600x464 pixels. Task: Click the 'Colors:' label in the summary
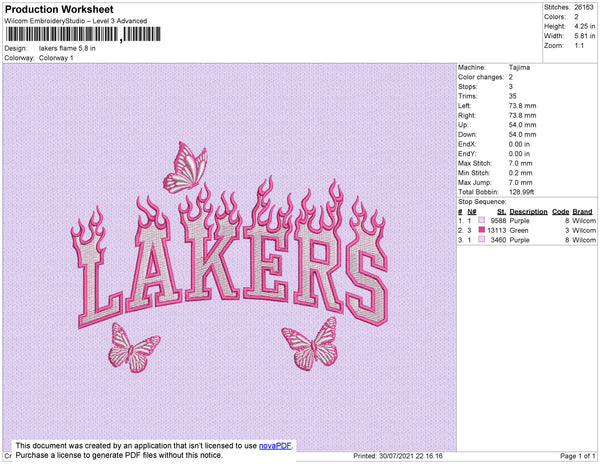click(554, 17)
